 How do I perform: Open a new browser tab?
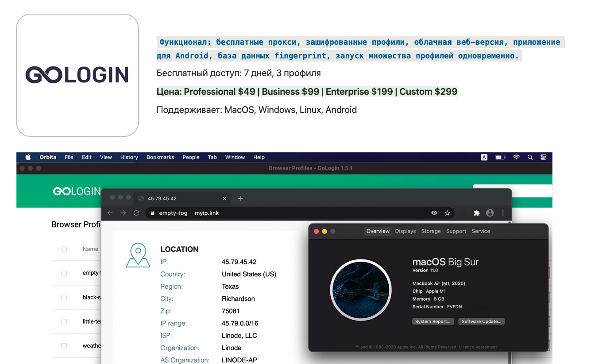click(240, 198)
